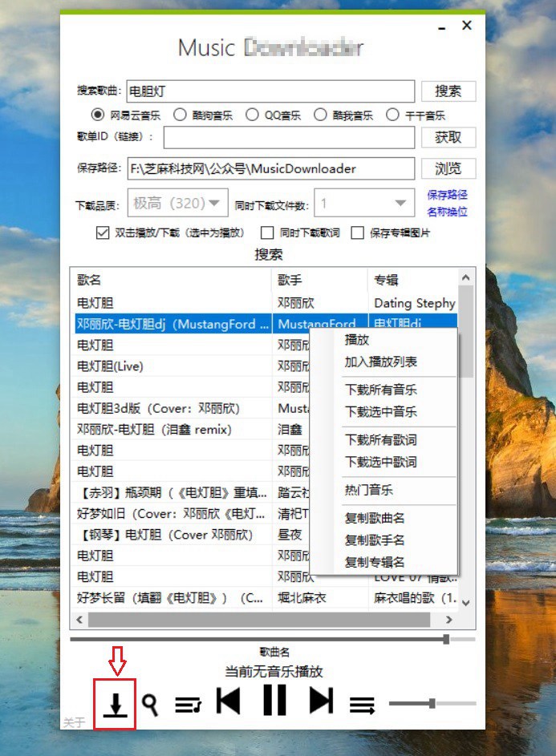Select 下载选中歌词 from context menu
The height and width of the screenshot is (756, 556).
380,462
